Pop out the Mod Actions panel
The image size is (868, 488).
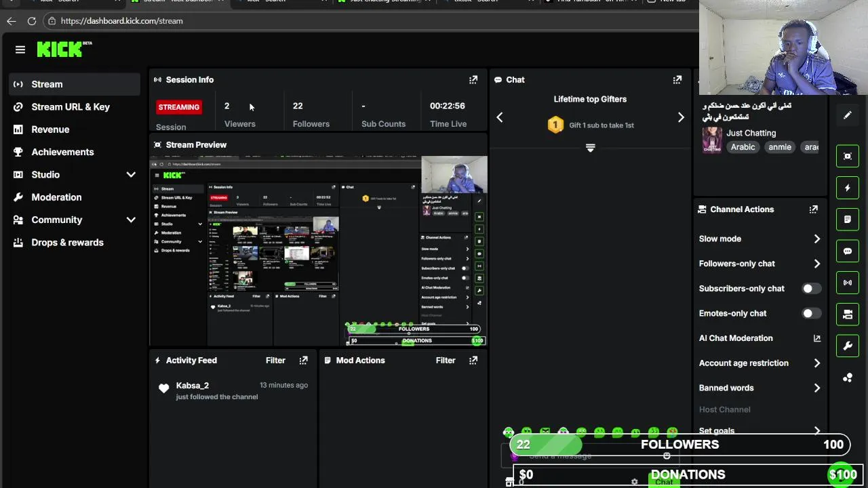[x=473, y=361]
